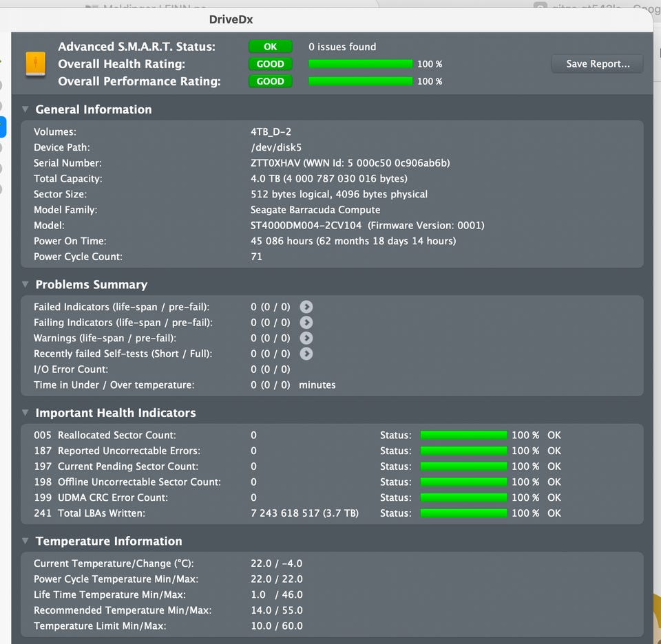Collapse the Important Health Indicators section
661x644 pixels.
point(25,413)
